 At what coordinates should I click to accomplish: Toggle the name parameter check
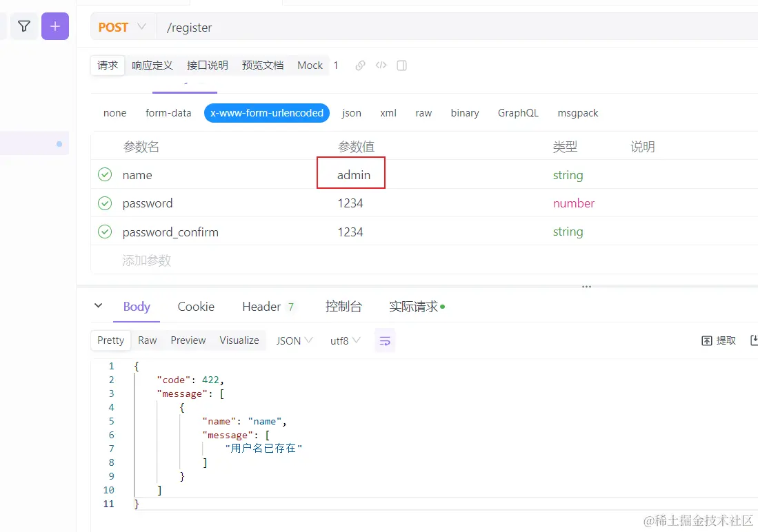pyautogui.click(x=105, y=174)
